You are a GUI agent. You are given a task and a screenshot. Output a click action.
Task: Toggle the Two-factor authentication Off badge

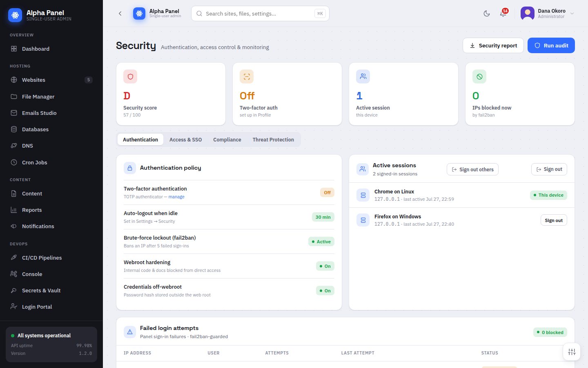(x=327, y=193)
